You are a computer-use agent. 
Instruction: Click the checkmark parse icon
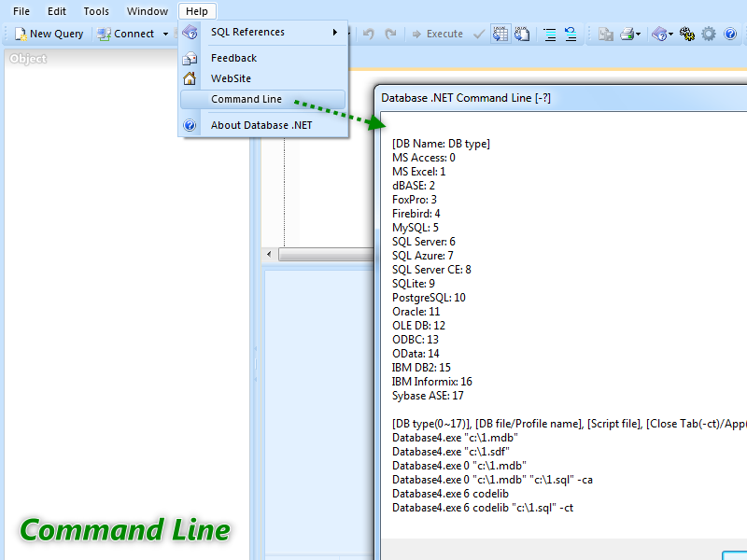pos(479,34)
